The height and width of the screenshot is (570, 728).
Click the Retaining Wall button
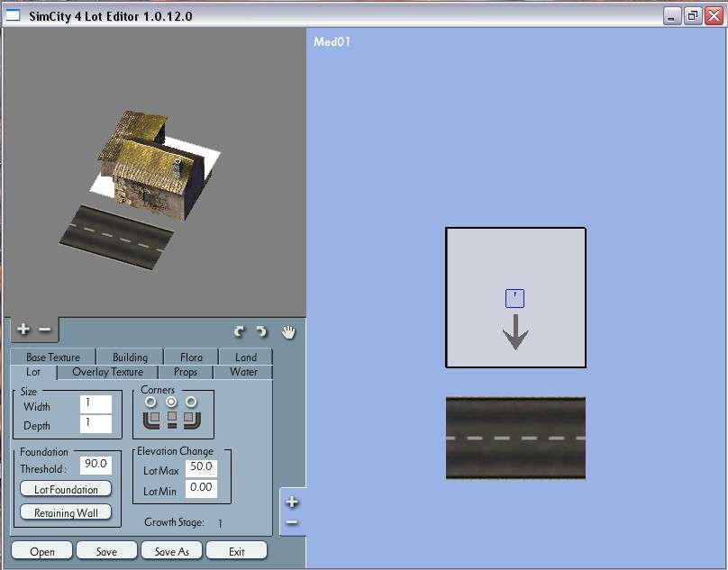[x=66, y=512]
